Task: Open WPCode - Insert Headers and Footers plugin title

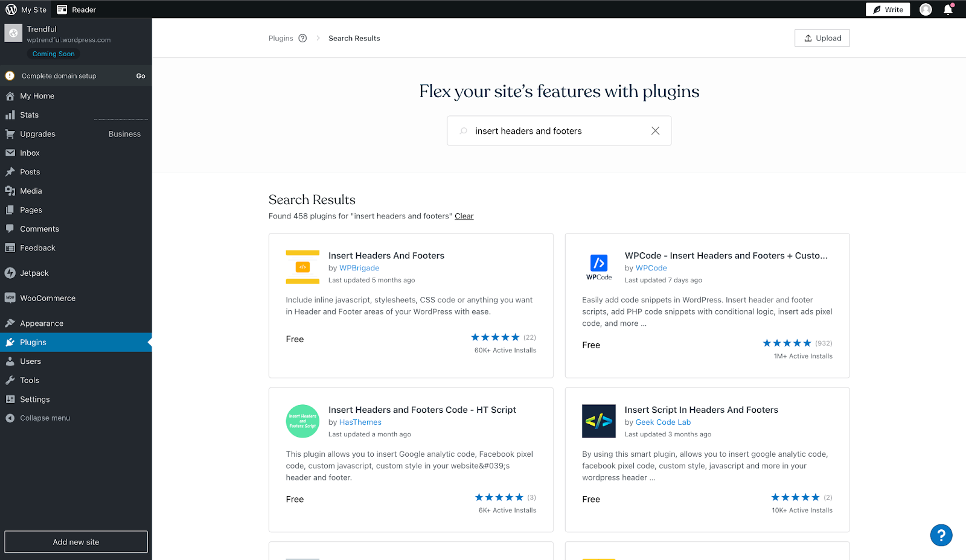Action: (x=726, y=256)
